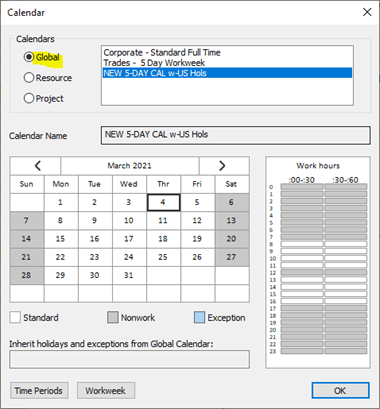The width and height of the screenshot is (380, 409).
Task: Select Sunday March 7 nonwork day
Action: click(27, 221)
